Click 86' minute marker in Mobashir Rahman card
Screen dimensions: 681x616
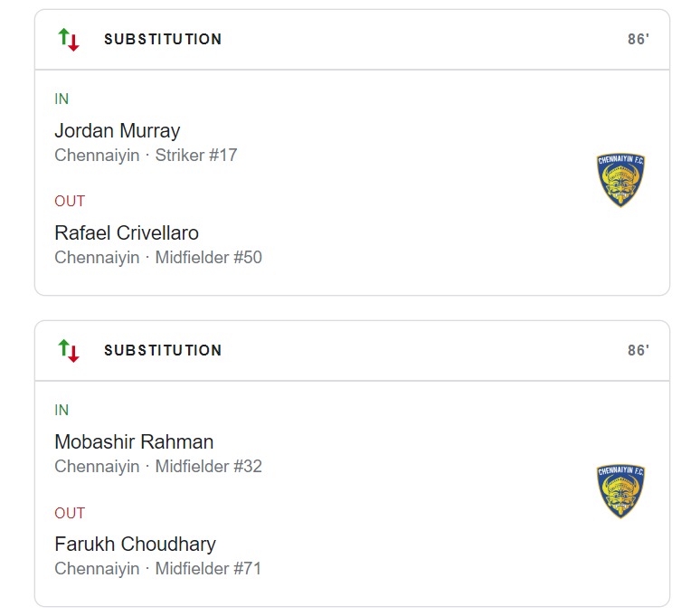638,351
